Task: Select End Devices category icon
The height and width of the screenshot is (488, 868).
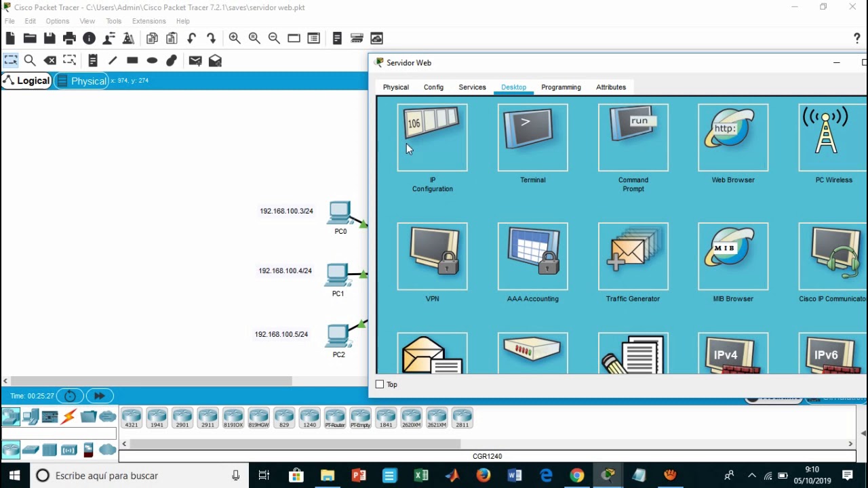Action: coord(31,417)
